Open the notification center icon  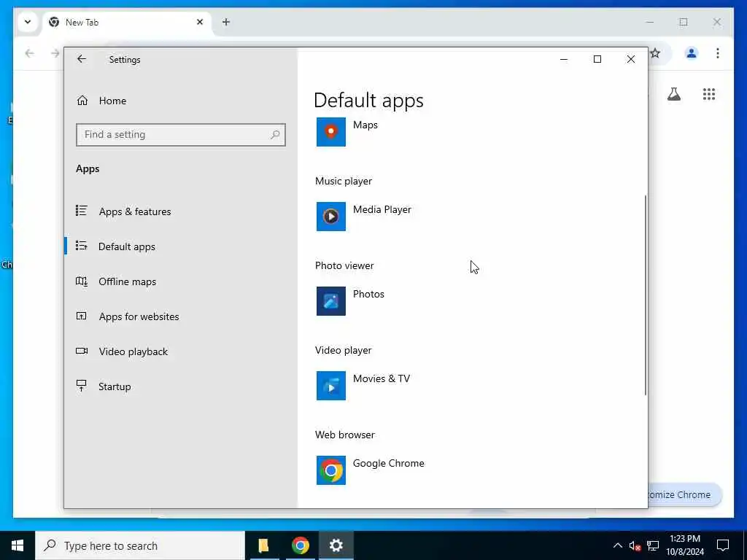723,545
